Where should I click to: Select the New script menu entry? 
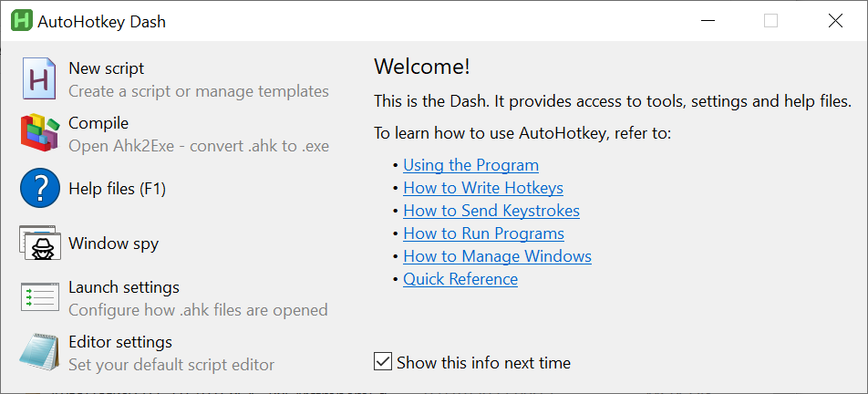107,68
